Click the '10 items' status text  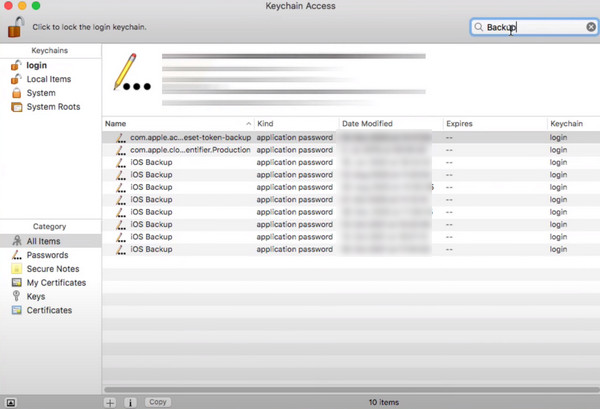coord(384,402)
